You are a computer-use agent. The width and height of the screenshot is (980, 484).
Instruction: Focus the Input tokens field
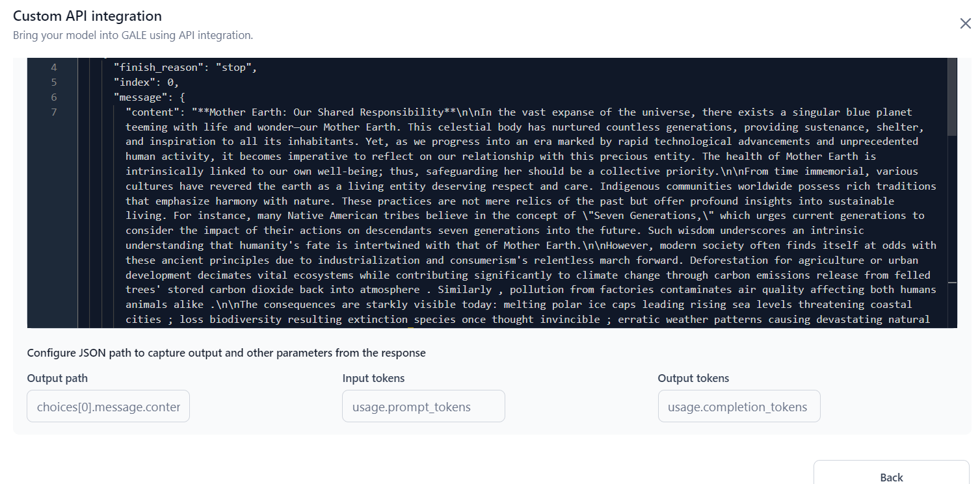[x=424, y=406]
